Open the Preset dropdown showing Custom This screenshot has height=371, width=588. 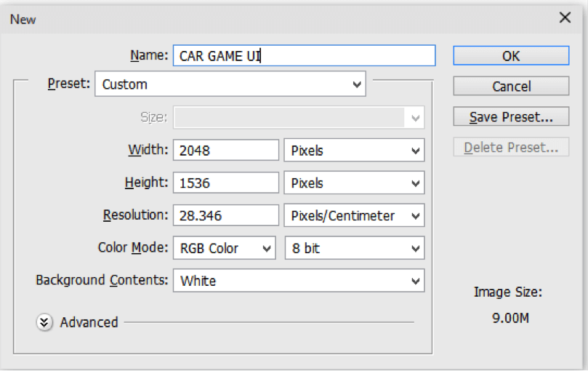[230, 84]
